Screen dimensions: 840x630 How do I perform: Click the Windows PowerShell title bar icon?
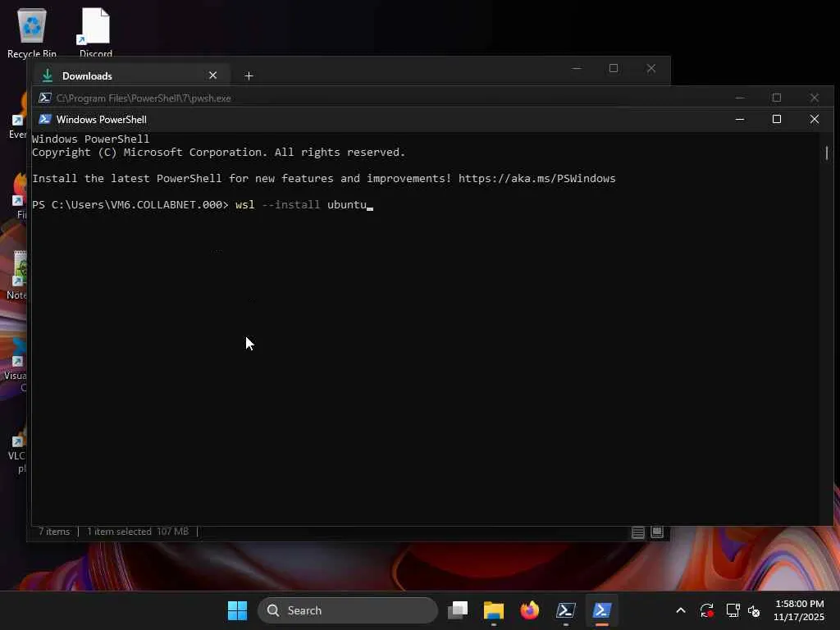[x=45, y=119]
